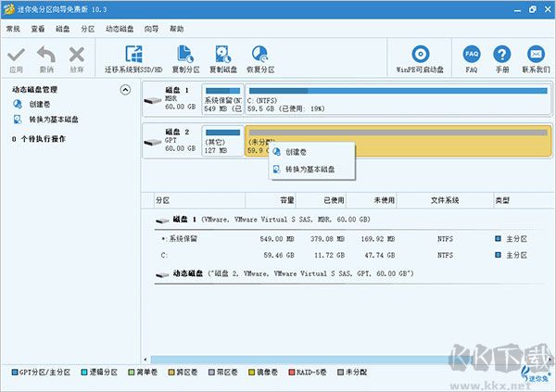Click the Simple volume (简单卷) legend swatch
Image resolution: width=556 pixels, height=392 pixels.
132,373
